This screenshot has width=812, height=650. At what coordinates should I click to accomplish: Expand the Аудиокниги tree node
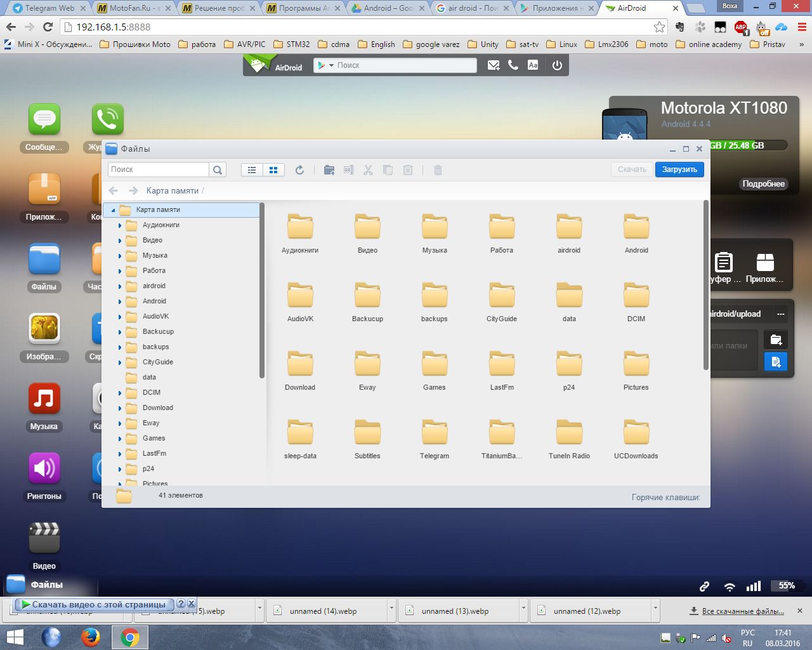tap(120, 225)
